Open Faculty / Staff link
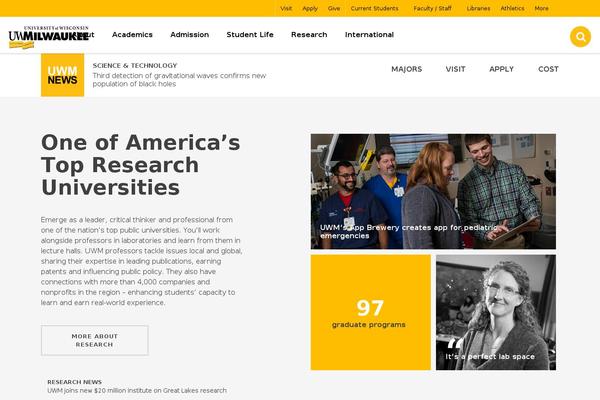 point(432,8)
